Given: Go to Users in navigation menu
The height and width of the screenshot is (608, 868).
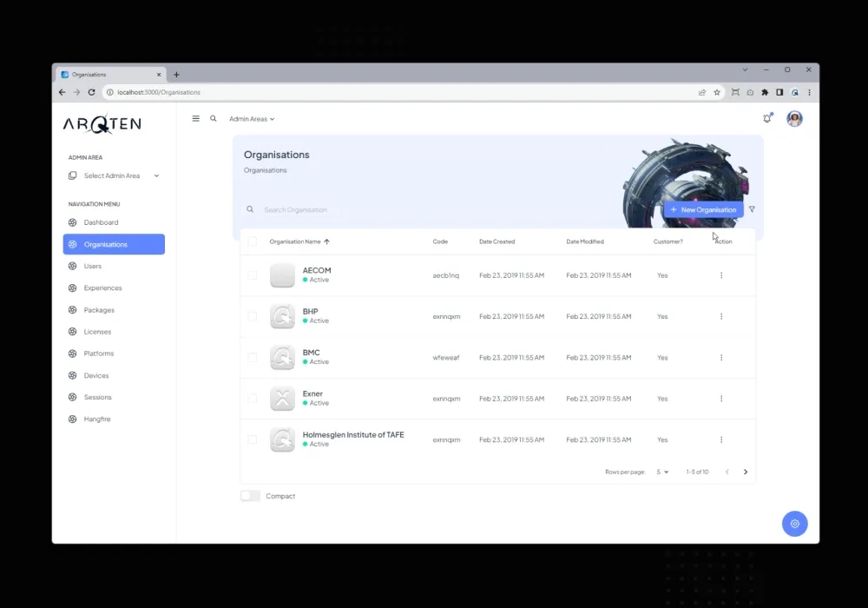Looking at the screenshot, I should 114,266.
